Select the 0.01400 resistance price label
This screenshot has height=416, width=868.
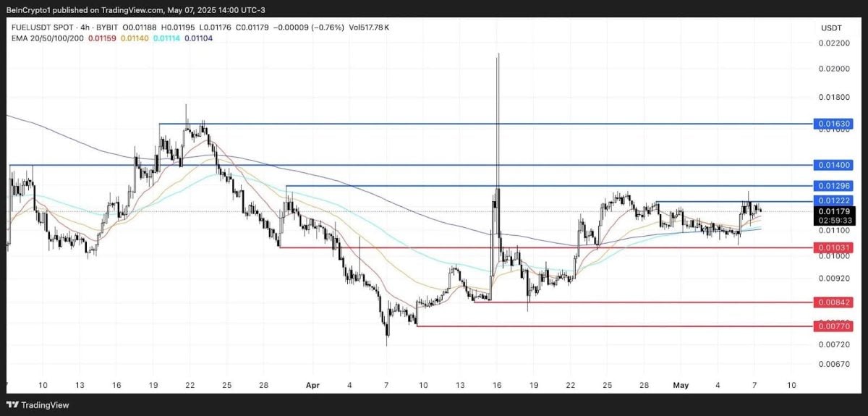(834, 165)
